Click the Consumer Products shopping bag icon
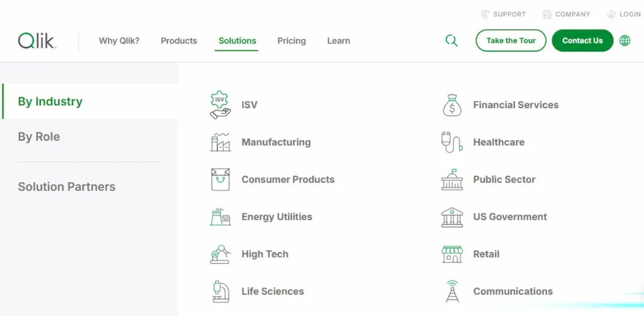This screenshot has height=316, width=644. [221, 179]
